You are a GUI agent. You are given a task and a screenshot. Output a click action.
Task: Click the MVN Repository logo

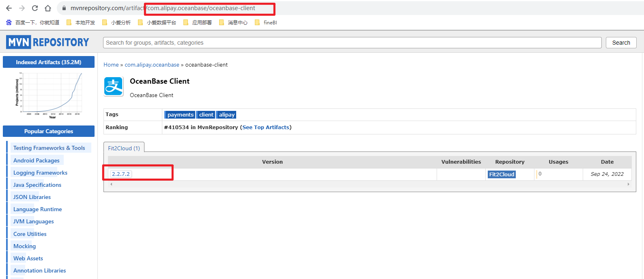[47, 42]
